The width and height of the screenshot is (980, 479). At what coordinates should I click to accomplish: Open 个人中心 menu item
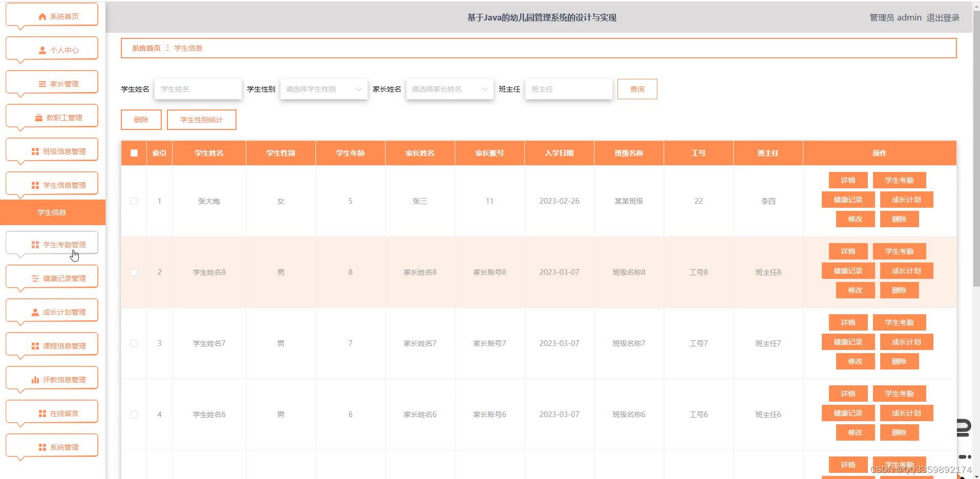(x=52, y=49)
